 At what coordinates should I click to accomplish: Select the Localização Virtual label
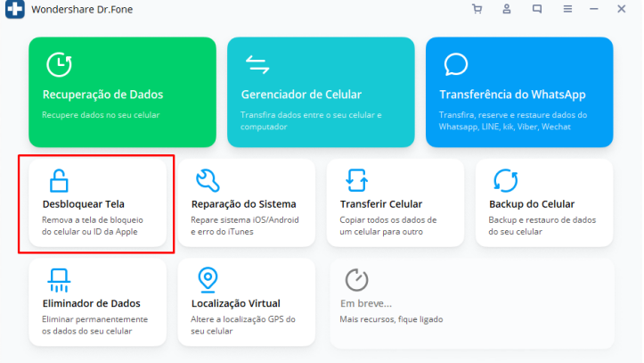pos(236,303)
